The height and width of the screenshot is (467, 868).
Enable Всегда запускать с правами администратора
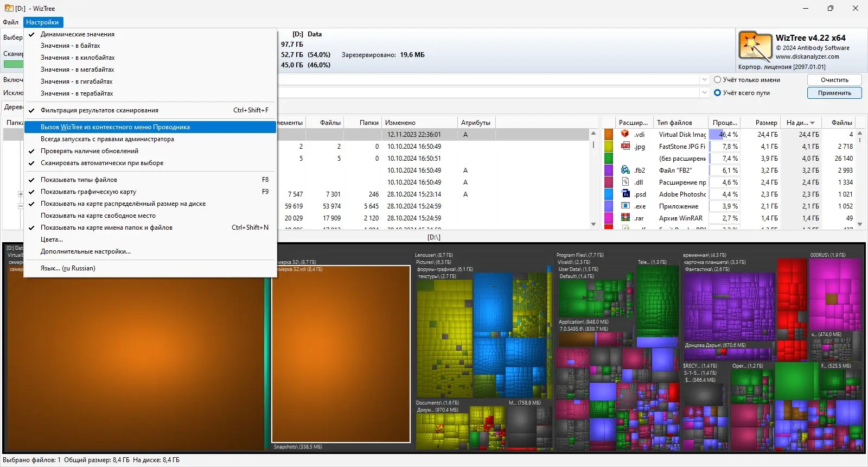pos(150,139)
